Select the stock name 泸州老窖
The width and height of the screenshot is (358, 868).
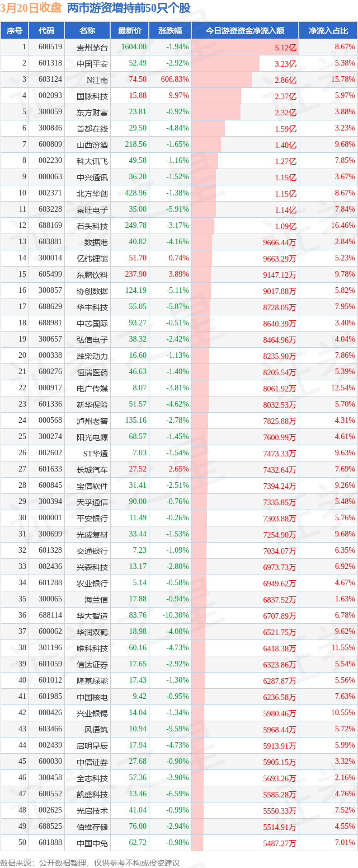[93, 421]
